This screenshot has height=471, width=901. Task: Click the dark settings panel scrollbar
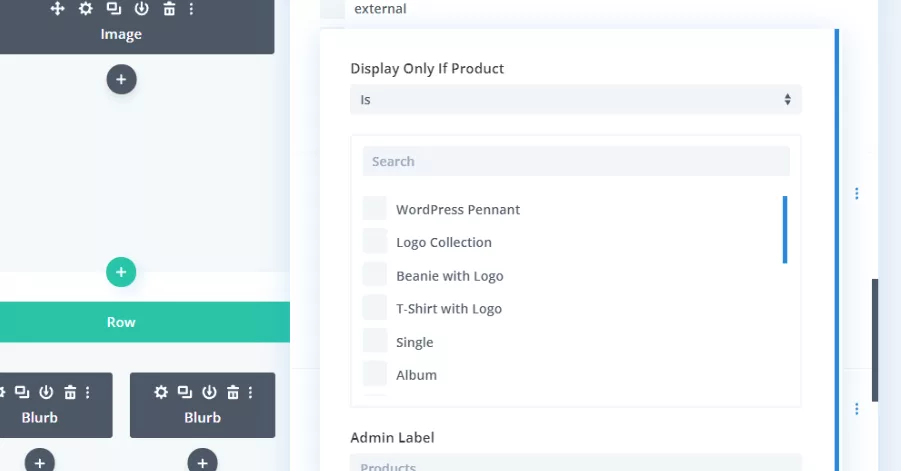pos(875,340)
